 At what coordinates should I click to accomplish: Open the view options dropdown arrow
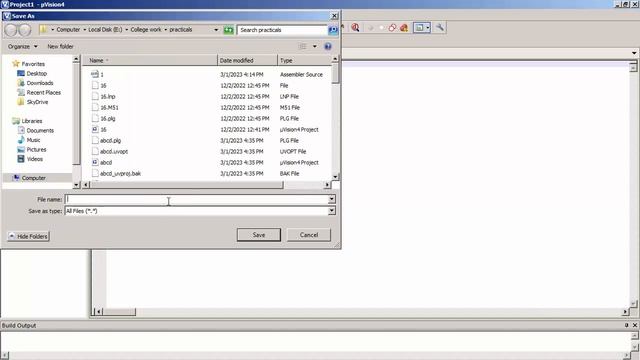tap(315, 47)
